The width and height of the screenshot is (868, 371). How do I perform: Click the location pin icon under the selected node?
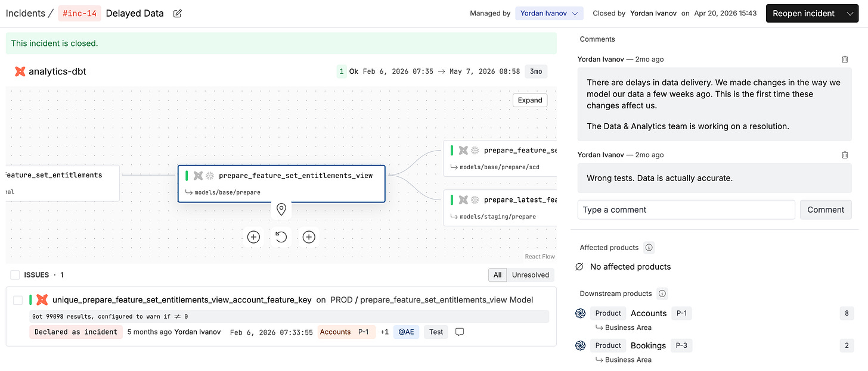[281, 209]
